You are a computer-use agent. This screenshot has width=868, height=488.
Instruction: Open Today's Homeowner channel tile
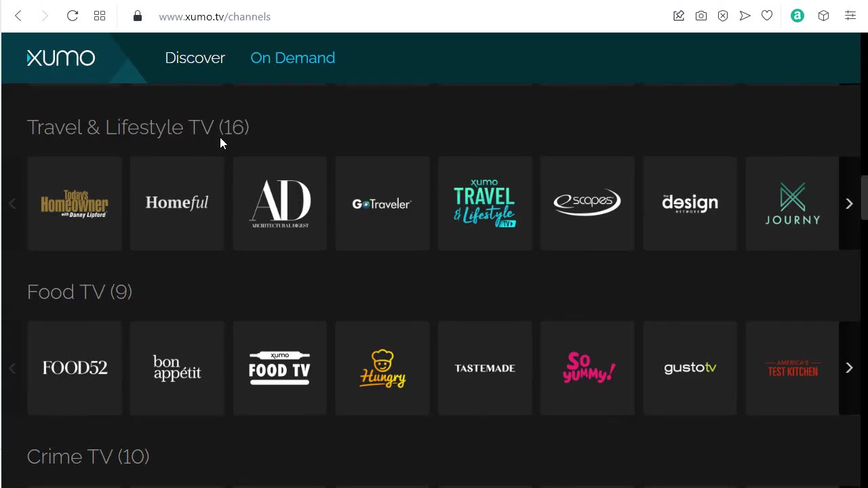point(75,203)
